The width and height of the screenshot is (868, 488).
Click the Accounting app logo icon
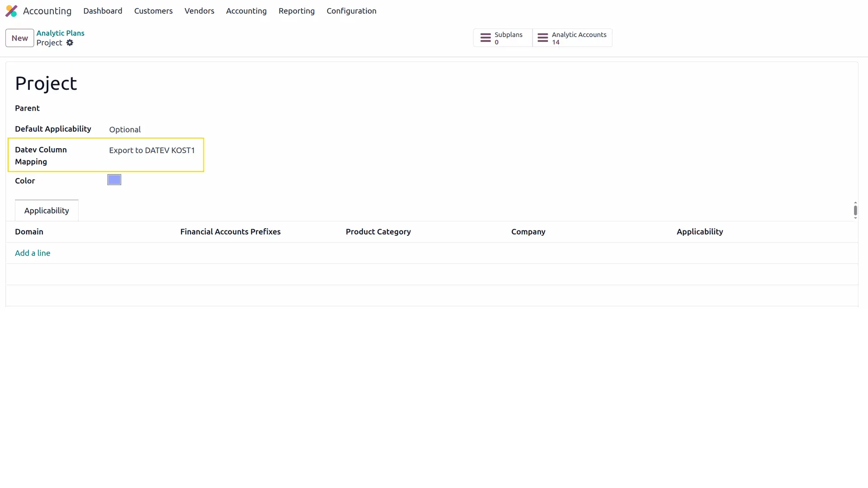[x=11, y=11]
